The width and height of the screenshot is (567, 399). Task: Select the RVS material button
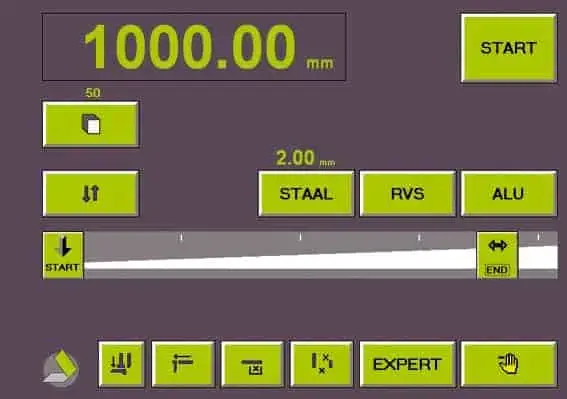click(408, 194)
